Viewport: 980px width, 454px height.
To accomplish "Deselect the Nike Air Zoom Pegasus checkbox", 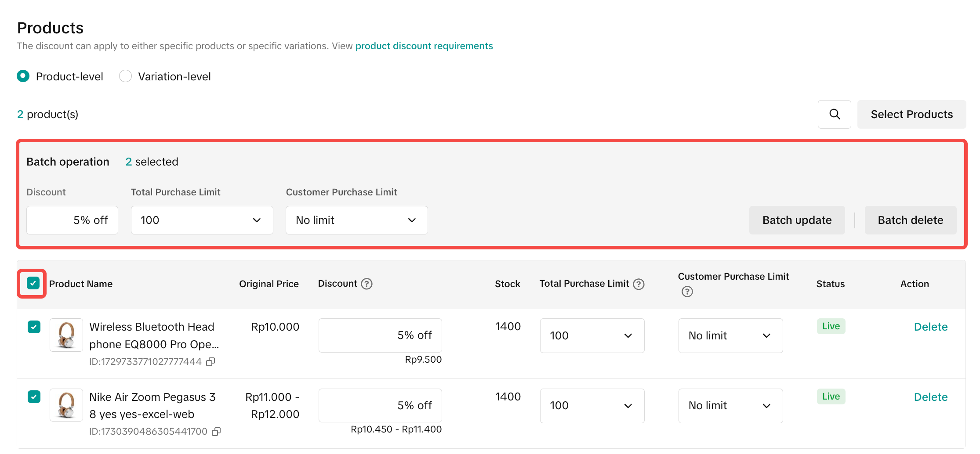I will (34, 397).
